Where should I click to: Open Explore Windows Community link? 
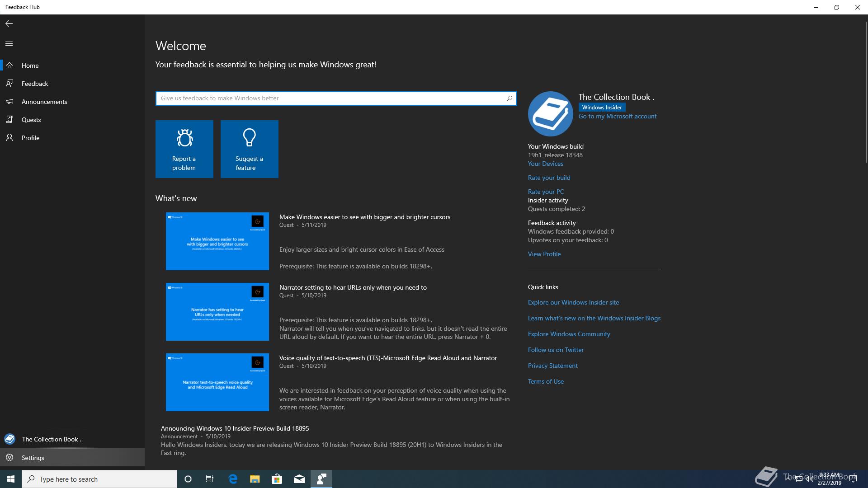(569, 334)
